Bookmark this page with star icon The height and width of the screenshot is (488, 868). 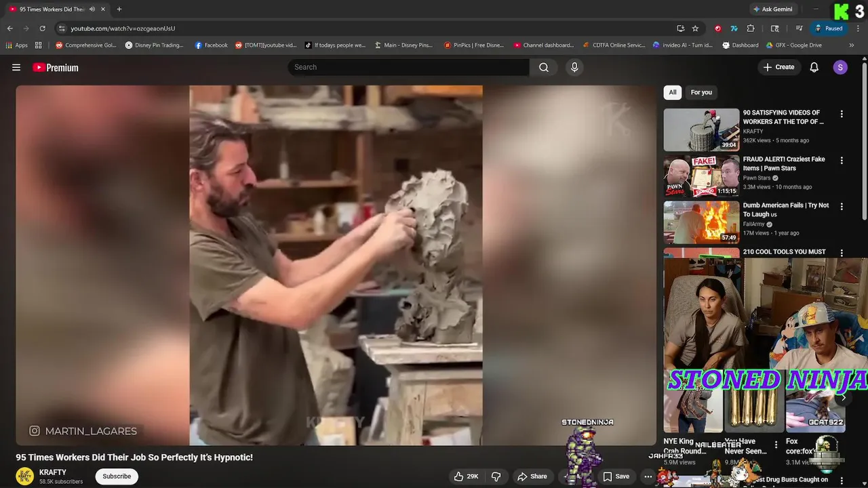695,28
